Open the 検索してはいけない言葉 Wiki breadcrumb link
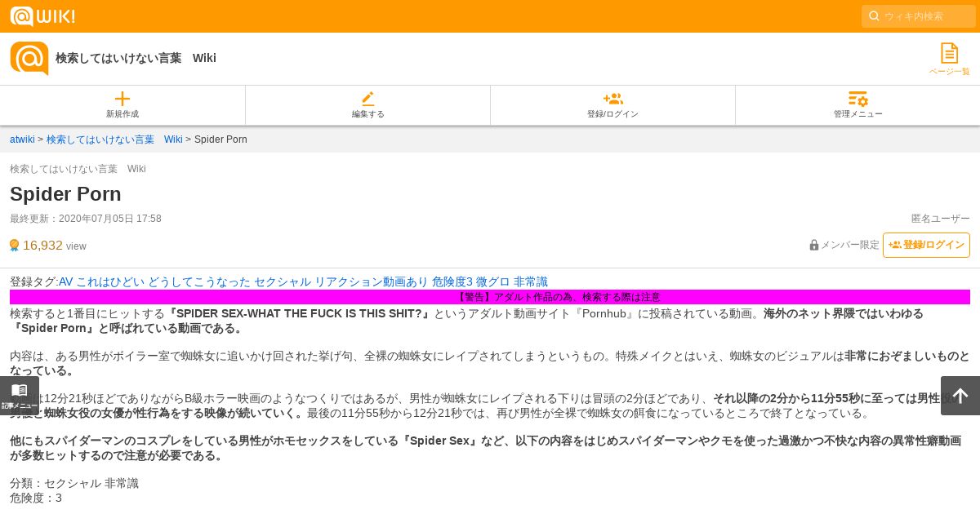The image size is (980, 514). coord(114,140)
